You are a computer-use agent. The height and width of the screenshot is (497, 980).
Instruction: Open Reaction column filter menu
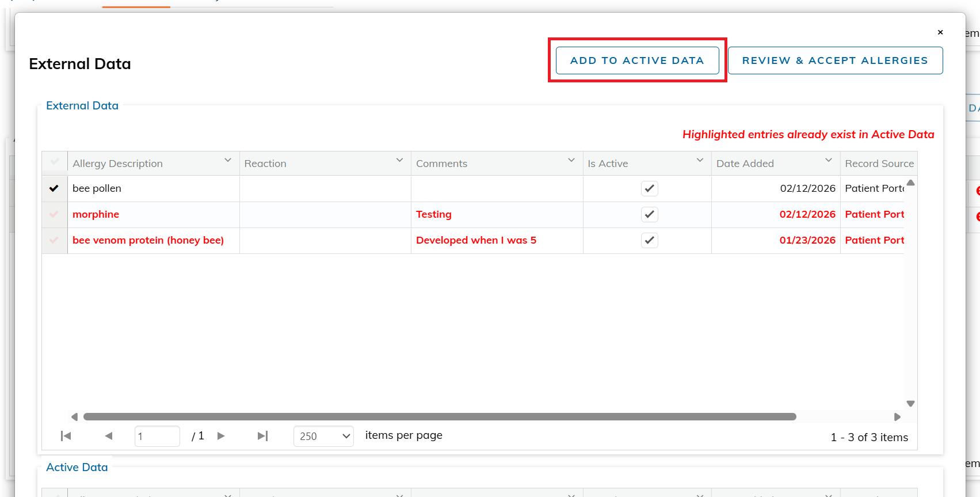pyautogui.click(x=399, y=161)
